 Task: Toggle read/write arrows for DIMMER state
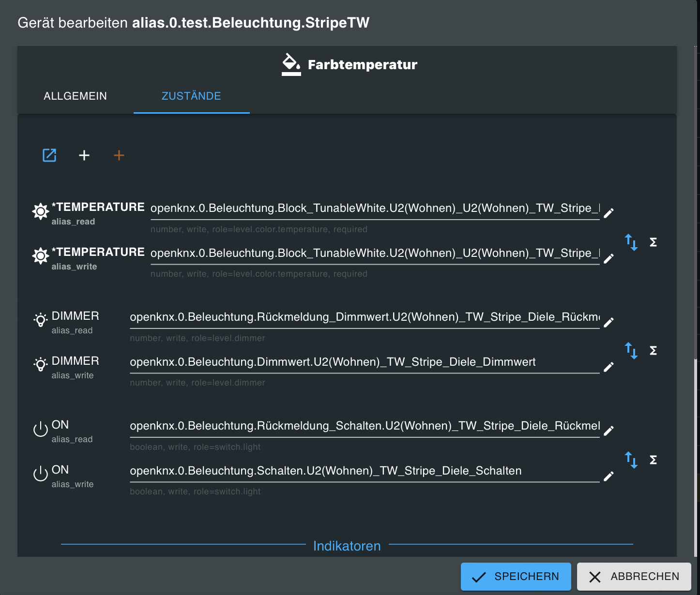631,350
